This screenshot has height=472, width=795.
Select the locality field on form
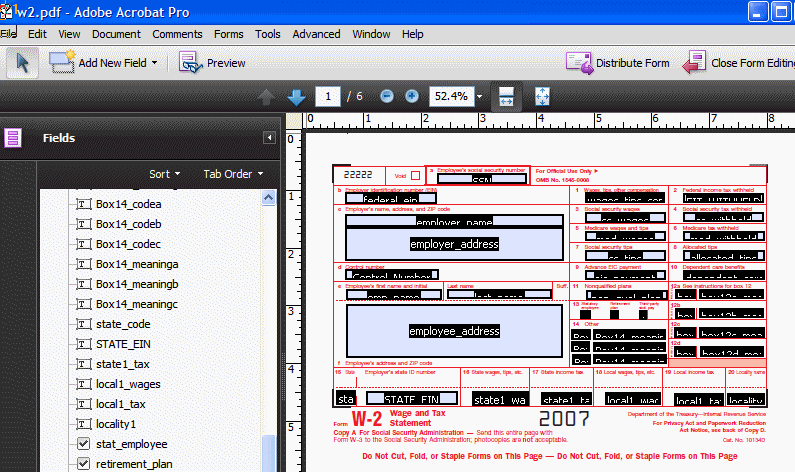pos(746,398)
